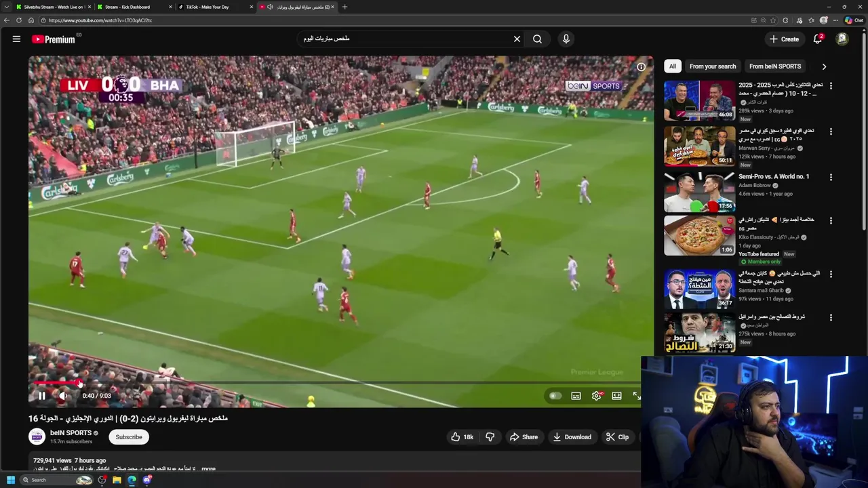This screenshot has height=488, width=868.
Task: Create a Clip of the video
Action: pos(617,437)
